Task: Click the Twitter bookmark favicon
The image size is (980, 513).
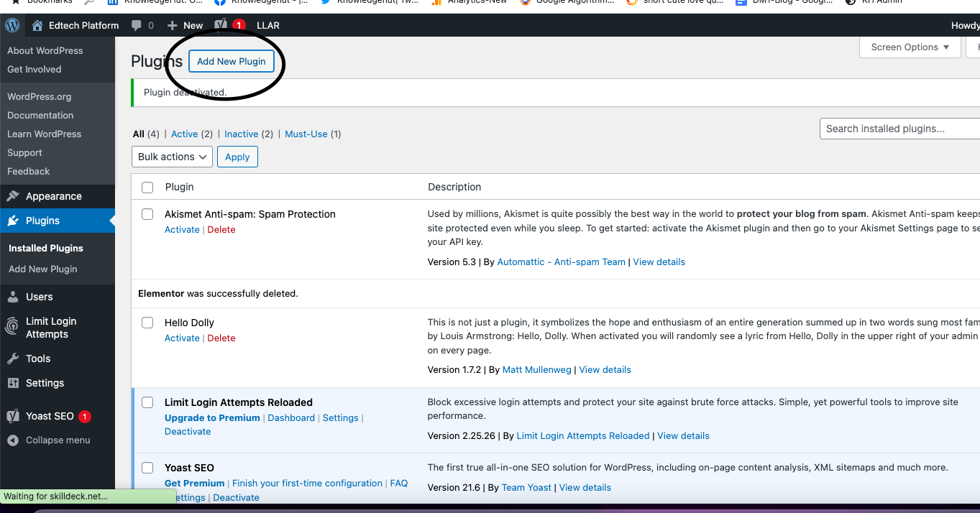Action: click(x=326, y=2)
